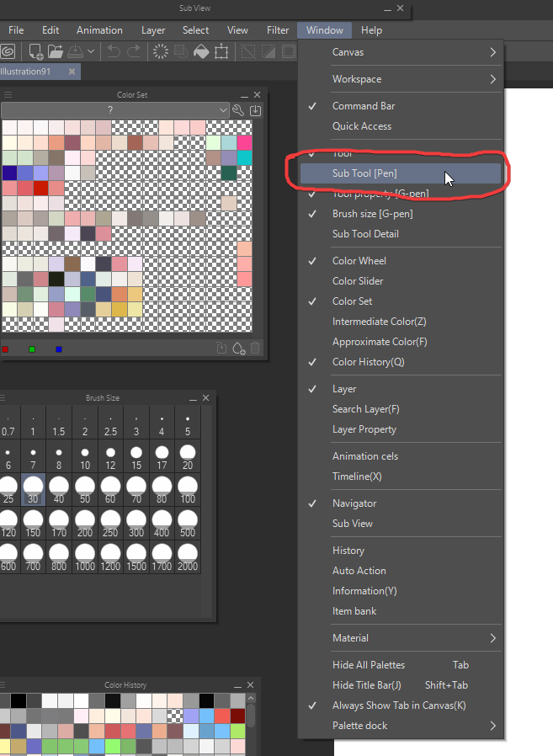The height and width of the screenshot is (756, 553).
Task: Choose Quick Access in Window menu
Action: (x=401, y=126)
